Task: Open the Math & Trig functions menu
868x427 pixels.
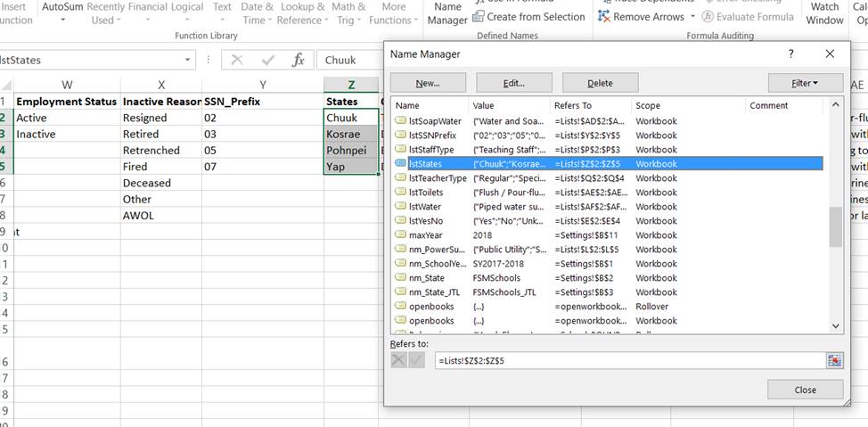Action: pyautogui.click(x=348, y=12)
